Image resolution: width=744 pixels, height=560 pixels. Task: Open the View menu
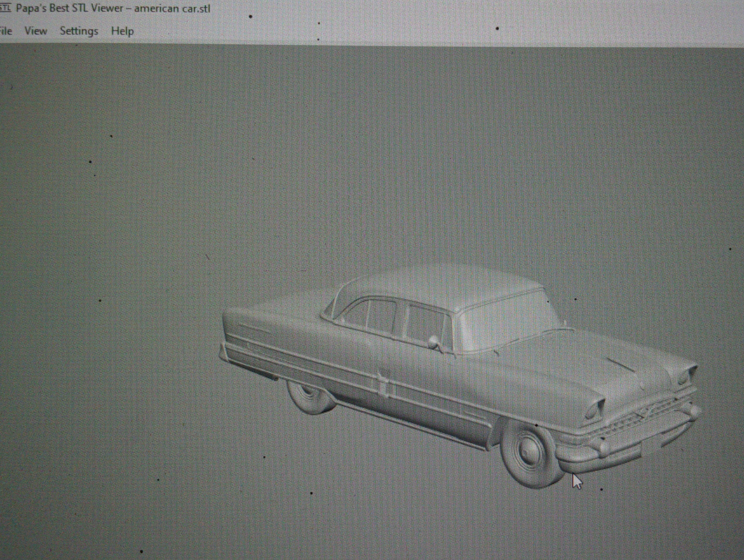(36, 31)
